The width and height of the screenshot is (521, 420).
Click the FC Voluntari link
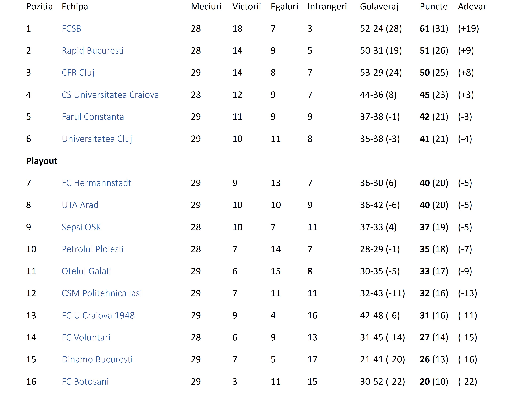(x=86, y=337)
